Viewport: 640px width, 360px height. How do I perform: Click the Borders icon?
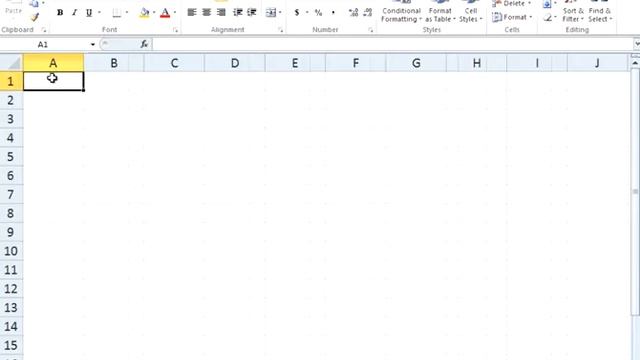[x=117, y=13]
